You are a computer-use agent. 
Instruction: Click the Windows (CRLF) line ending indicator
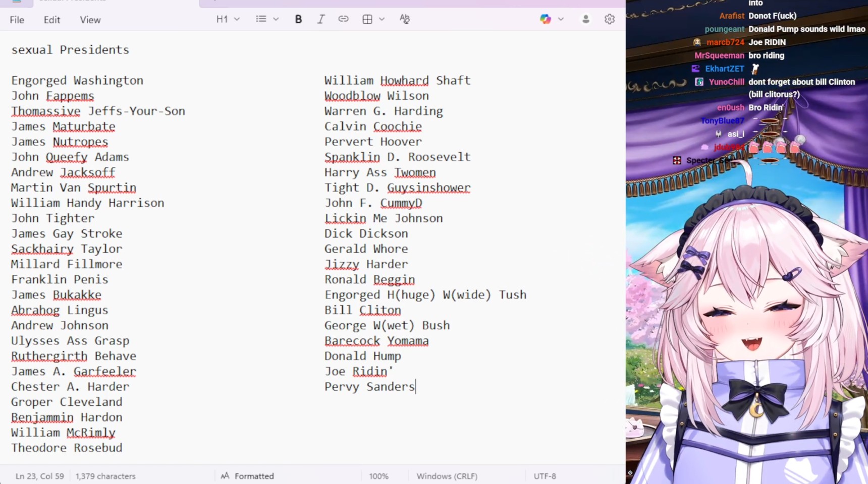coord(447,476)
